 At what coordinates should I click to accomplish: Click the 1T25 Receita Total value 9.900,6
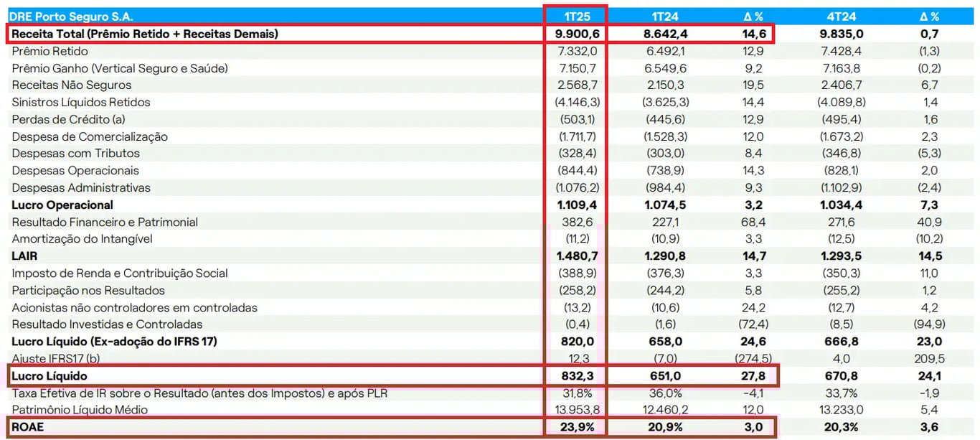click(577, 33)
